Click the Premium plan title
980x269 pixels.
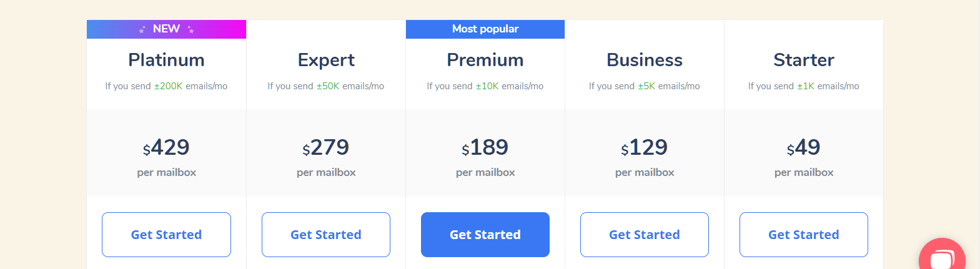point(485,60)
